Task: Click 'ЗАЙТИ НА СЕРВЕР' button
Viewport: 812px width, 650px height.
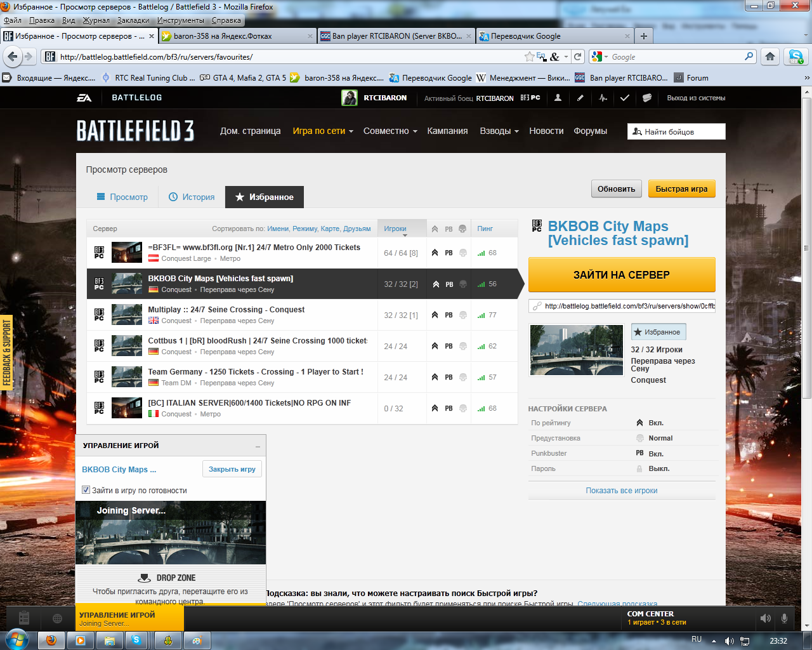Action: 622,275
